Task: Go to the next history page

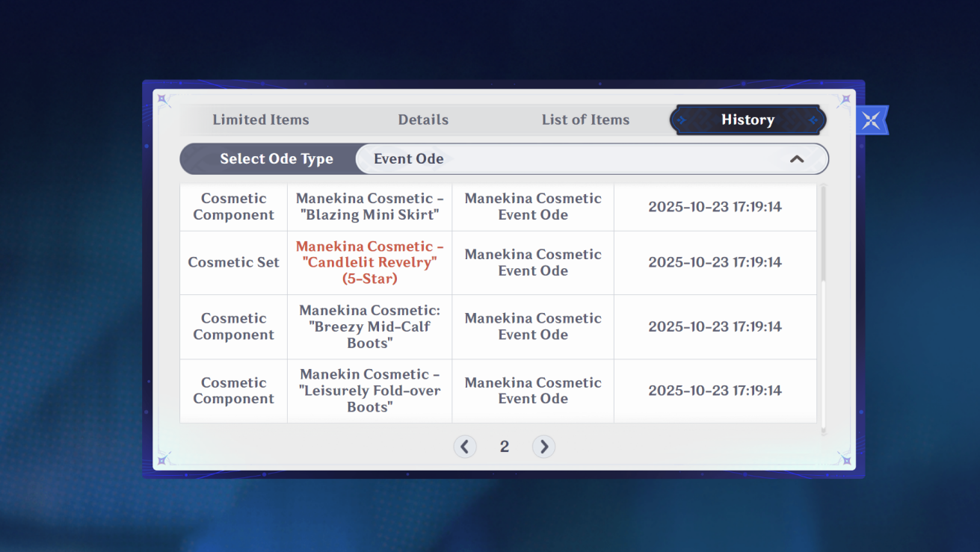Action: click(x=543, y=447)
